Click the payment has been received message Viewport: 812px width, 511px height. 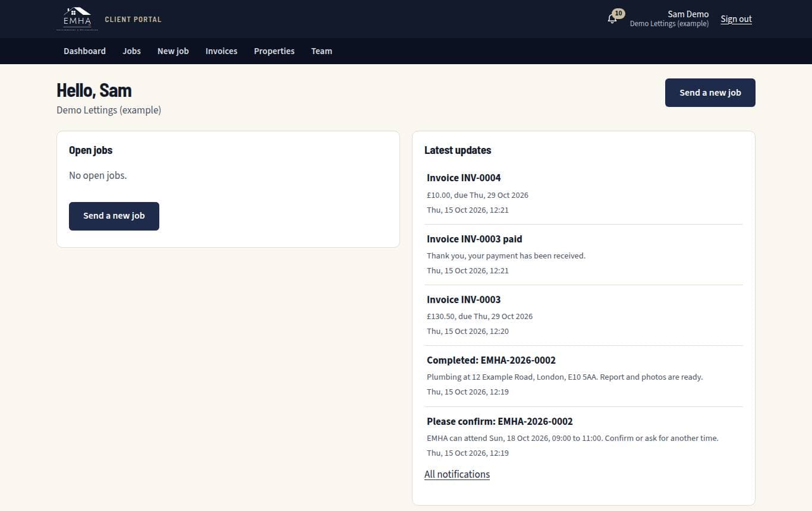pos(506,255)
